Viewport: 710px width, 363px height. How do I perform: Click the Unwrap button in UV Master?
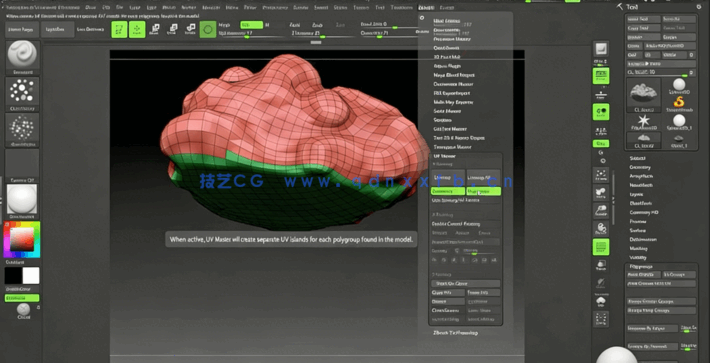448,177
